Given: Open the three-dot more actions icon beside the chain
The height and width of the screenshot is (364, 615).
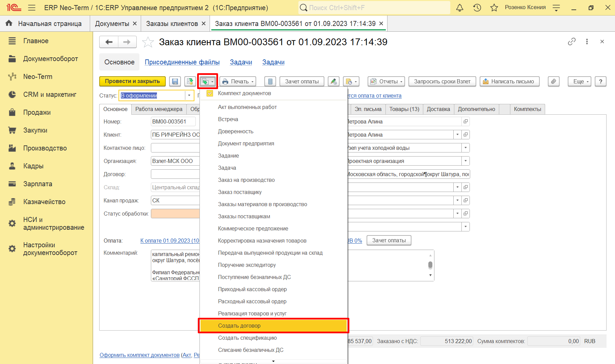Looking at the screenshot, I should coord(587,41).
